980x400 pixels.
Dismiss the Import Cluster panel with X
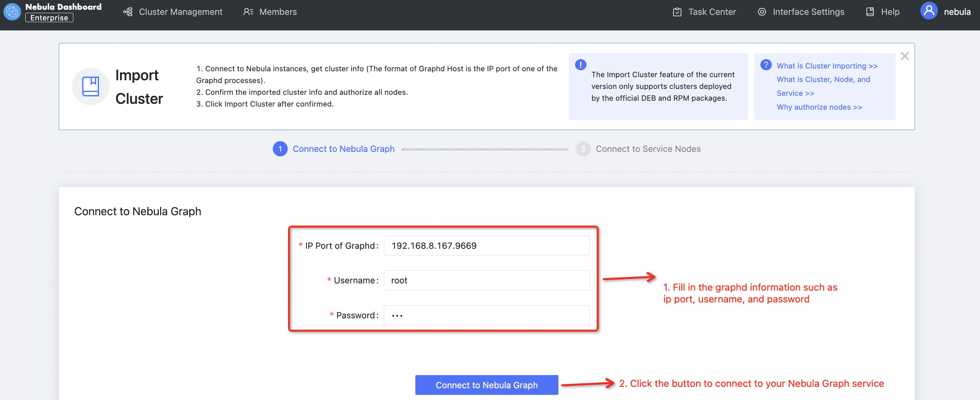pos(905,56)
